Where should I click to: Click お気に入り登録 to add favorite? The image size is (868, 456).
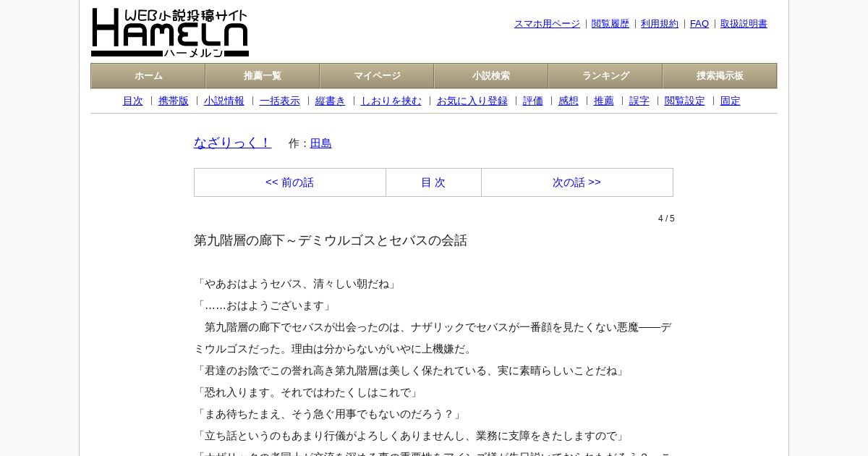[472, 101]
